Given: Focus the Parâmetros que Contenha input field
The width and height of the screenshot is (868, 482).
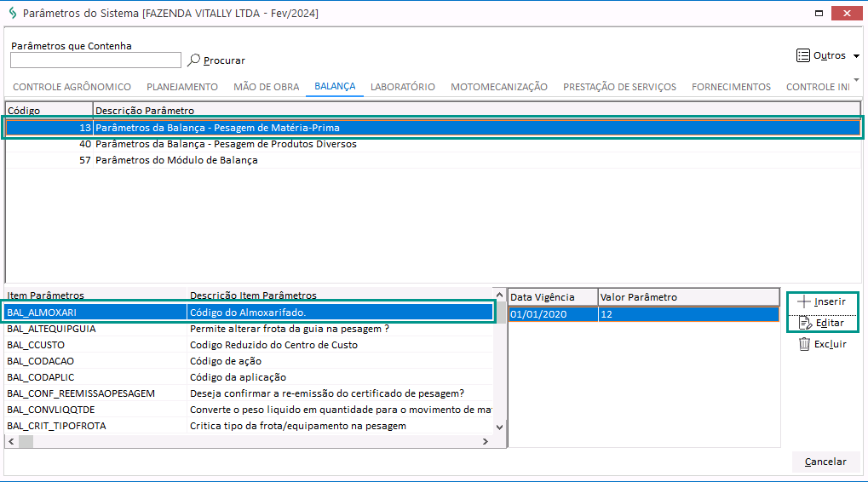Looking at the screenshot, I should pyautogui.click(x=95, y=60).
